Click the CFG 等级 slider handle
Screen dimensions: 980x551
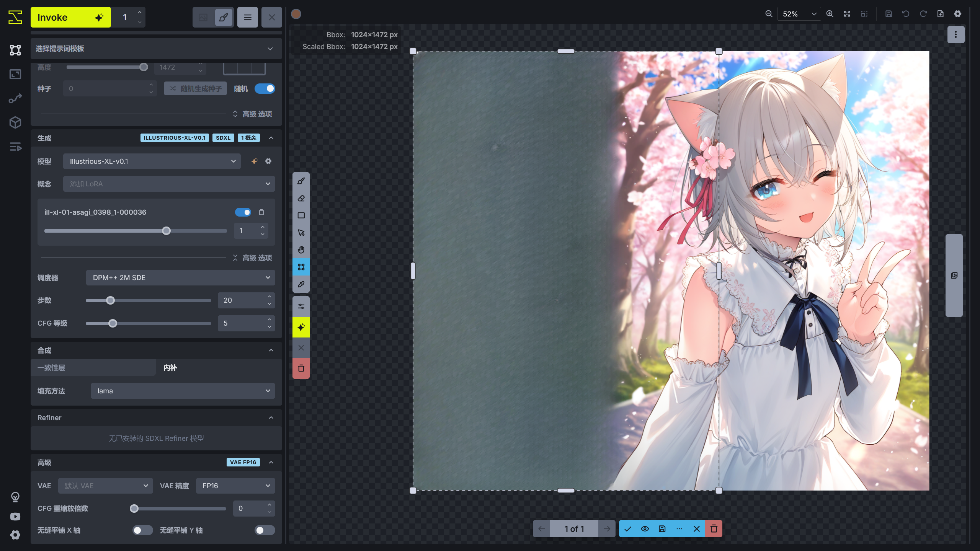click(113, 324)
